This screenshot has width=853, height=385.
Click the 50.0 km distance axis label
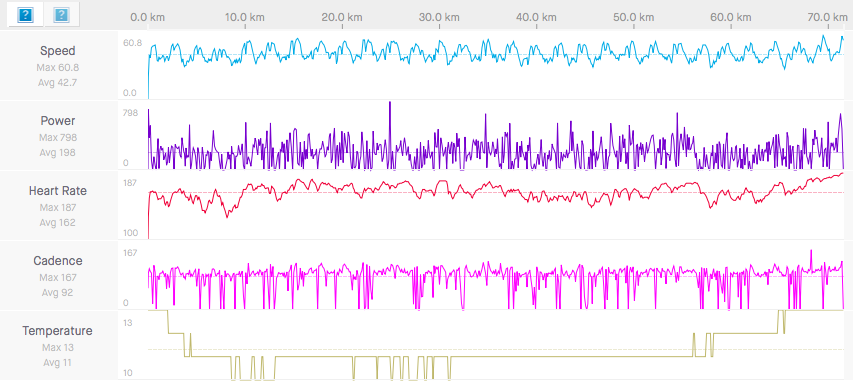coord(634,17)
